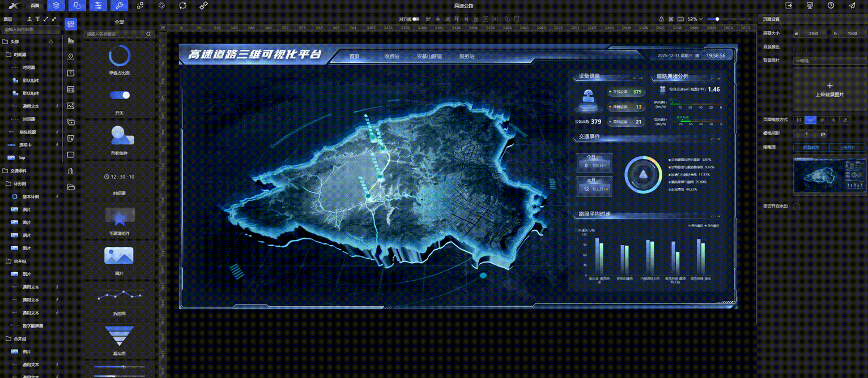The width and height of the screenshot is (868, 378).
Task: Collapse the 交通事件 layer folder
Action: coord(5,170)
